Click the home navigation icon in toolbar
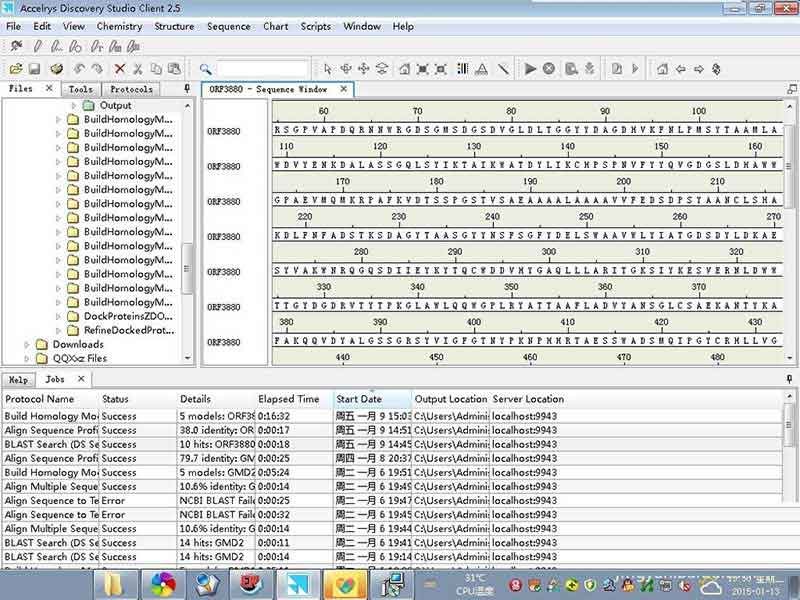The height and width of the screenshot is (600, 800). [x=662, y=68]
